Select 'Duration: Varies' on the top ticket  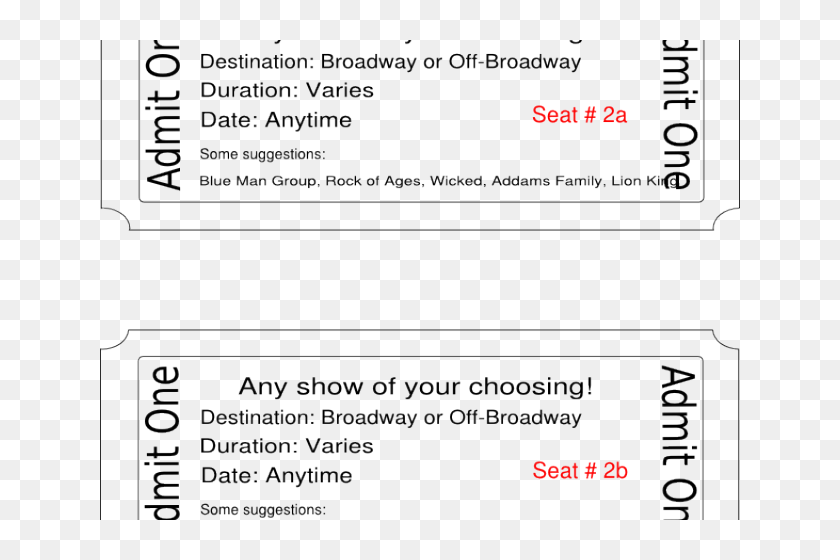(287, 90)
